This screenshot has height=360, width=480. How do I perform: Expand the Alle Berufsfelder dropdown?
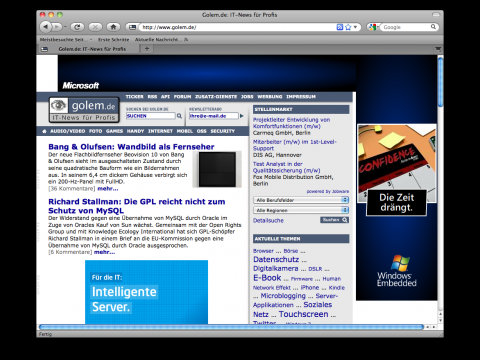pyautogui.click(x=301, y=200)
